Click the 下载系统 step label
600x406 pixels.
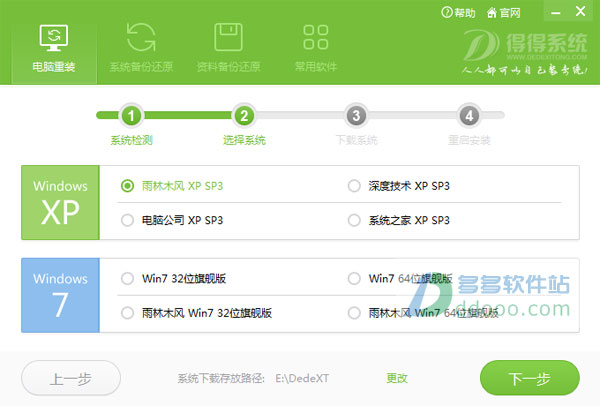356,140
